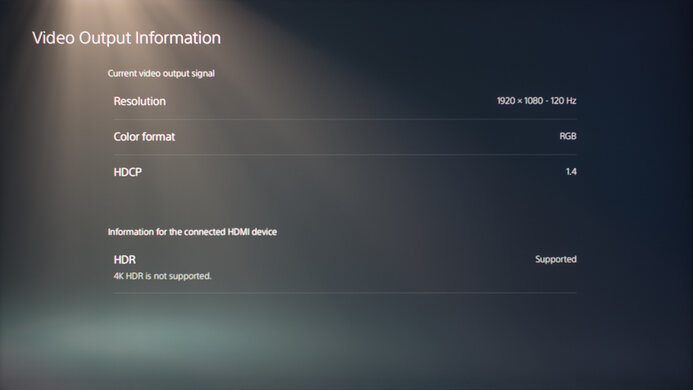Click the 1920 × 1080 - 120 Hz value
Image resolution: width=693 pixels, height=390 pixels.
click(x=537, y=101)
